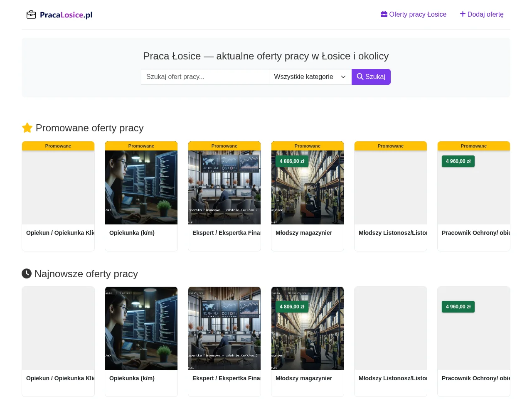Screen dimensions: 532x399
Task: Open promoted Pracownik Ochrony title link
Action: 476,233
